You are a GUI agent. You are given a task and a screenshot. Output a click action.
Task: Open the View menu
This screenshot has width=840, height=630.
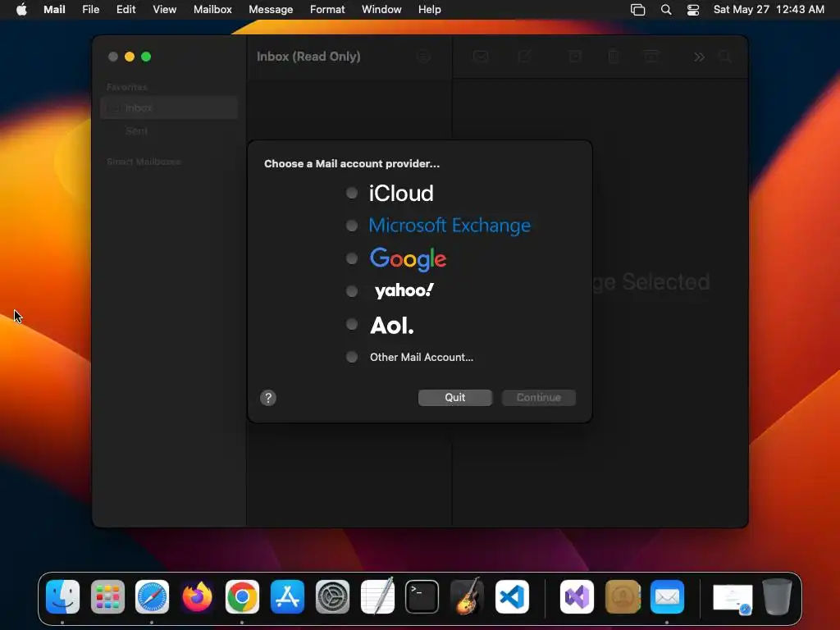164,10
